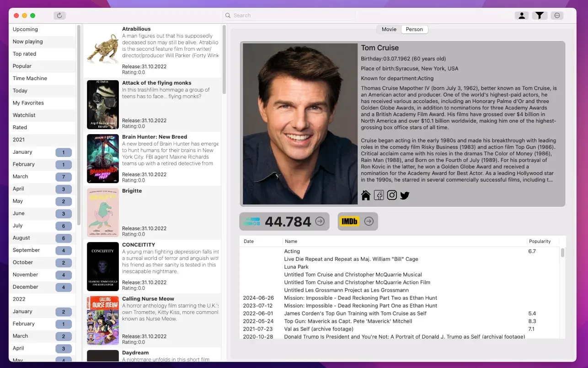The width and height of the screenshot is (588, 368).
Task: Select Top rated in the sidebar
Action: [25, 54]
